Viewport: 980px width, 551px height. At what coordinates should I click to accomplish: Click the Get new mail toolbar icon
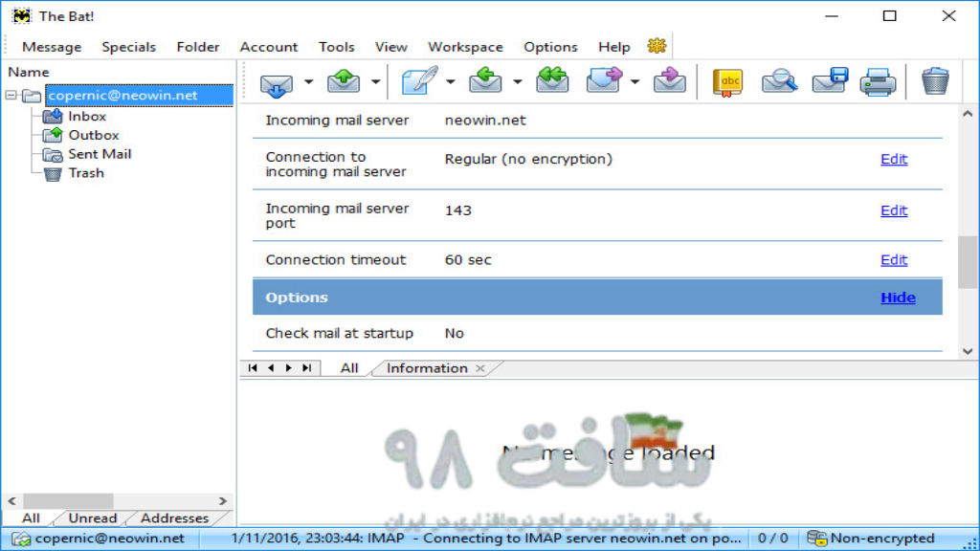coord(277,83)
